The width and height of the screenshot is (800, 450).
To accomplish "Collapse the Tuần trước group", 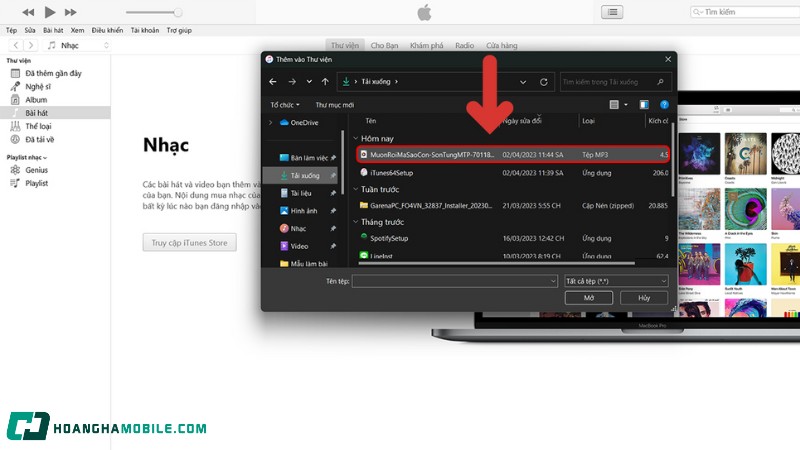I will pos(356,189).
